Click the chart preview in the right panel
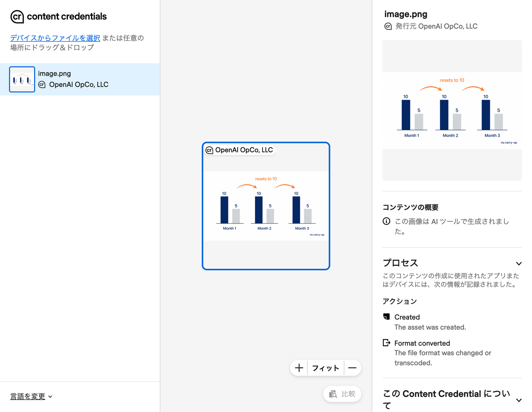Viewport: 532px width, 412px height. pyautogui.click(x=452, y=111)
